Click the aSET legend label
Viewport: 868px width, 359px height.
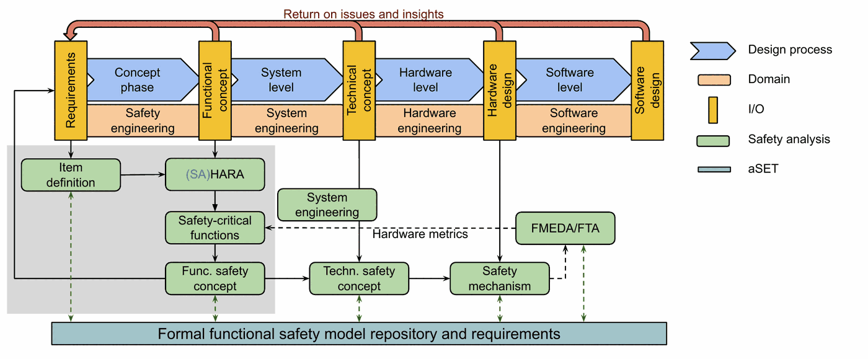pos(763,169)
